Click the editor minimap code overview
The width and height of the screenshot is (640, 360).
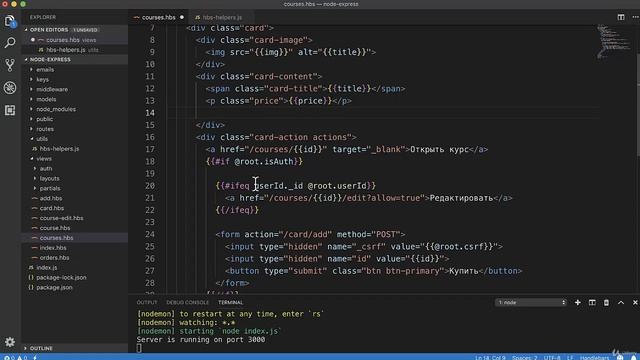(615, 41)
